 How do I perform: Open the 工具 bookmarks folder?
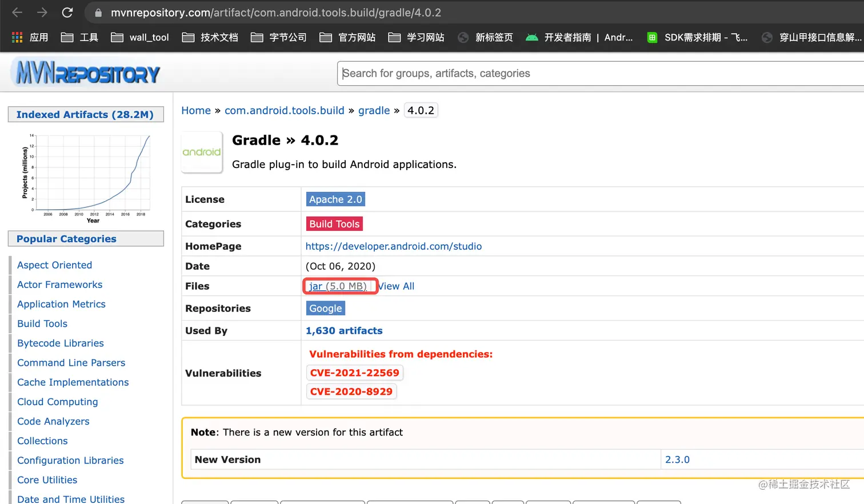pos(79,37)
